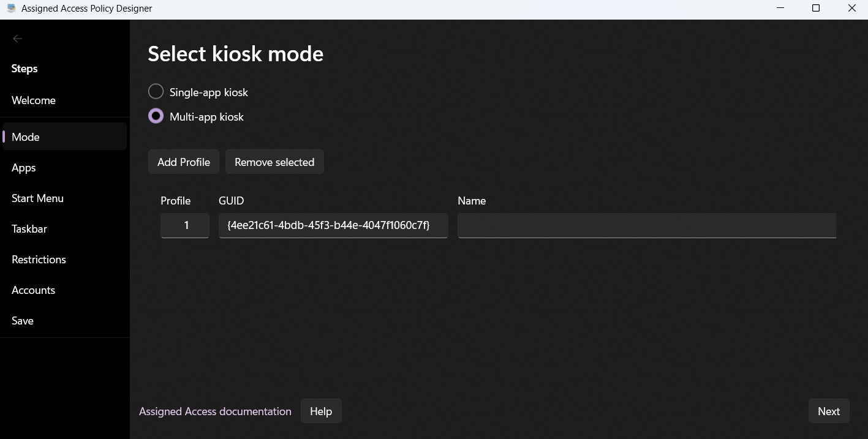
Task: Select profile number 1 cell
Action: [185, 225]
